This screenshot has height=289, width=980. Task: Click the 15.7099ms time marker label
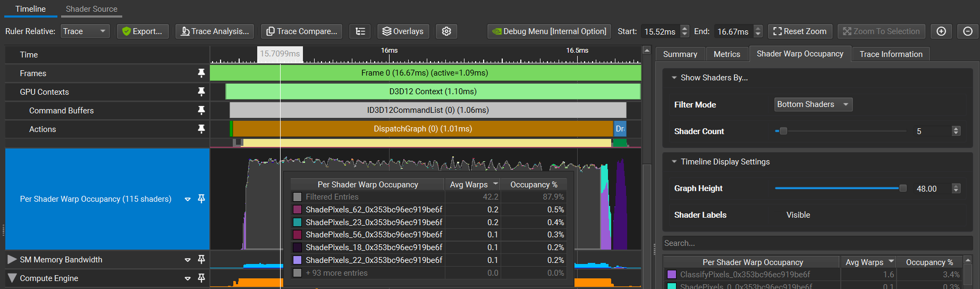[x=280, y=54]
